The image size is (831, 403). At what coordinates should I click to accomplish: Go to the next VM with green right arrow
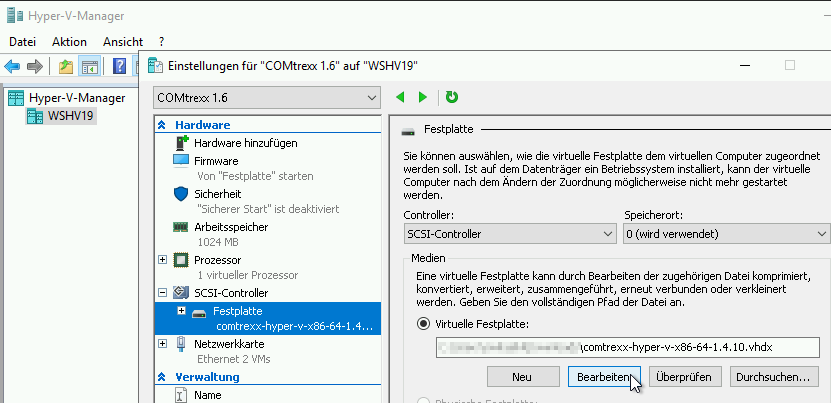[x=422, y=98]
